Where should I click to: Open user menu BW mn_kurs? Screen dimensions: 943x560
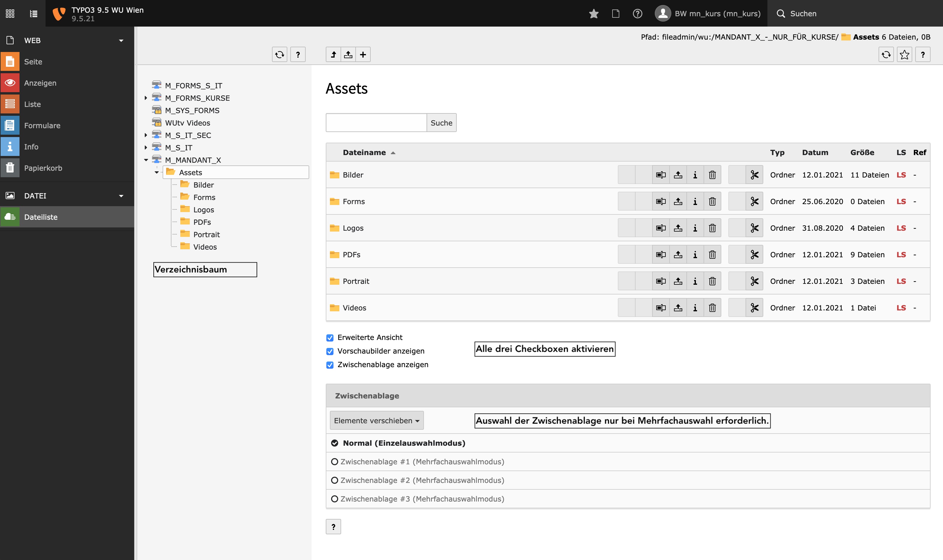708,14
